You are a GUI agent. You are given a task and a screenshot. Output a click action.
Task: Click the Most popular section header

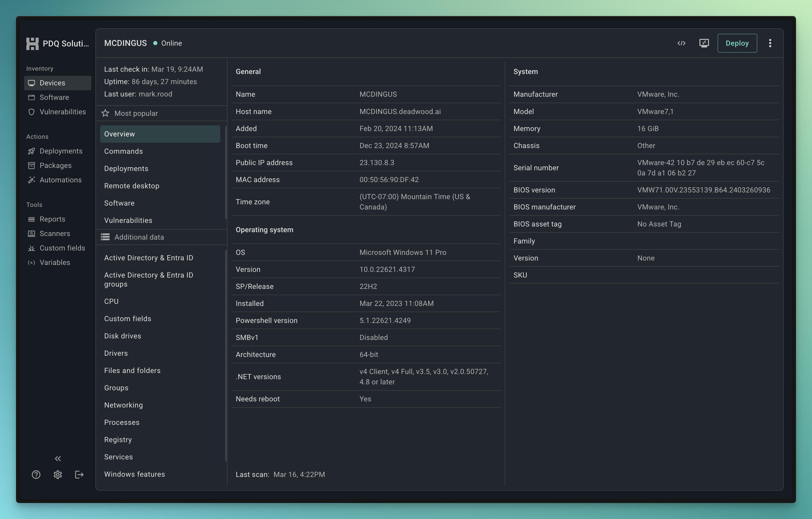pos(161,113)
